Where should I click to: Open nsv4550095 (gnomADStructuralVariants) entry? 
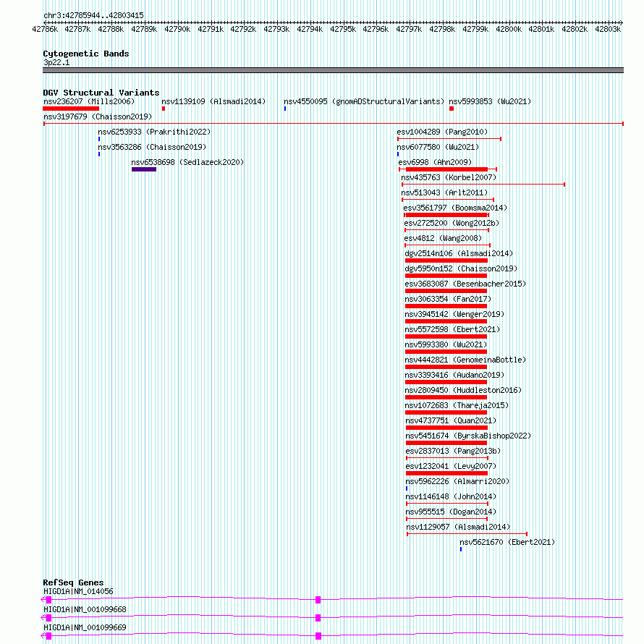[364, 101]
